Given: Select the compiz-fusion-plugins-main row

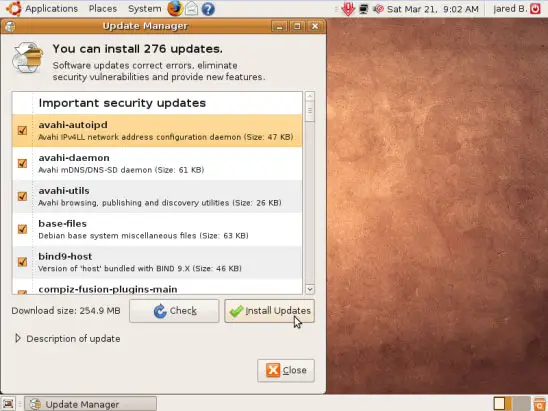Looking at the screenshot, I should point(157,287).
